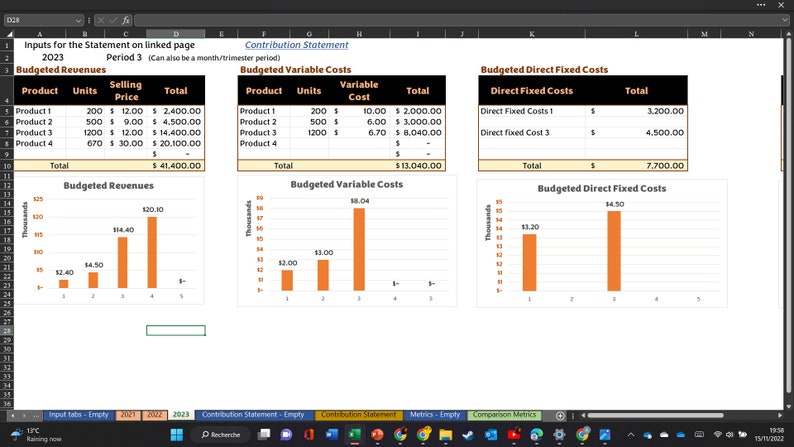Image resolution: width=794 pixels, height=447 pixels.
Task: Select the 2023 sheet tab
Action: [x=181, y=415]
